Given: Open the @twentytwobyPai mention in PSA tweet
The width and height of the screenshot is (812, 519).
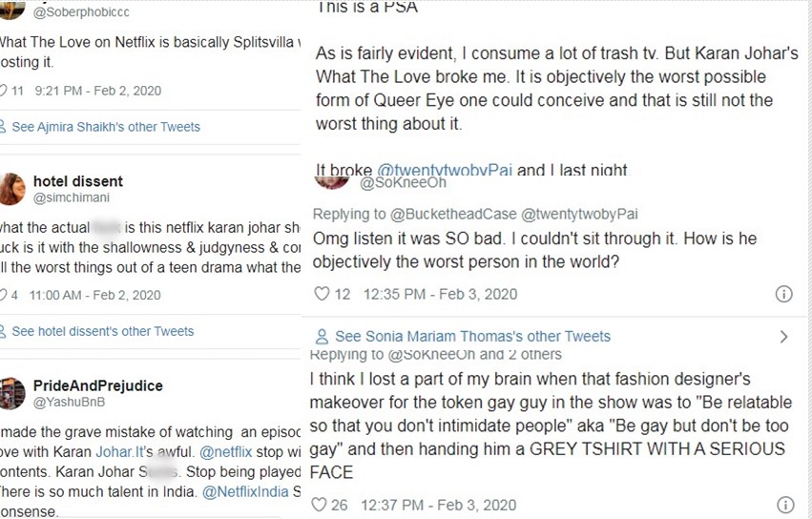Looking at the screenshot, I should click(445, 171).
